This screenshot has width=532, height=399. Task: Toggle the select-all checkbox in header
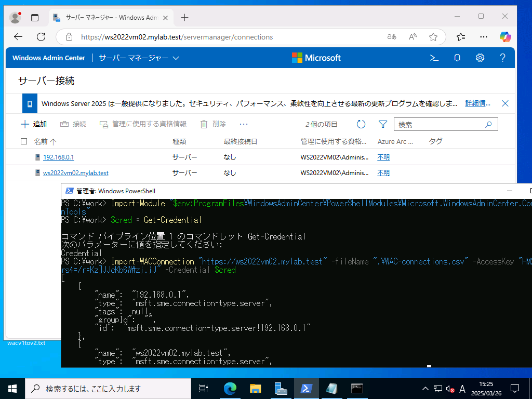[x=24, y=141]
